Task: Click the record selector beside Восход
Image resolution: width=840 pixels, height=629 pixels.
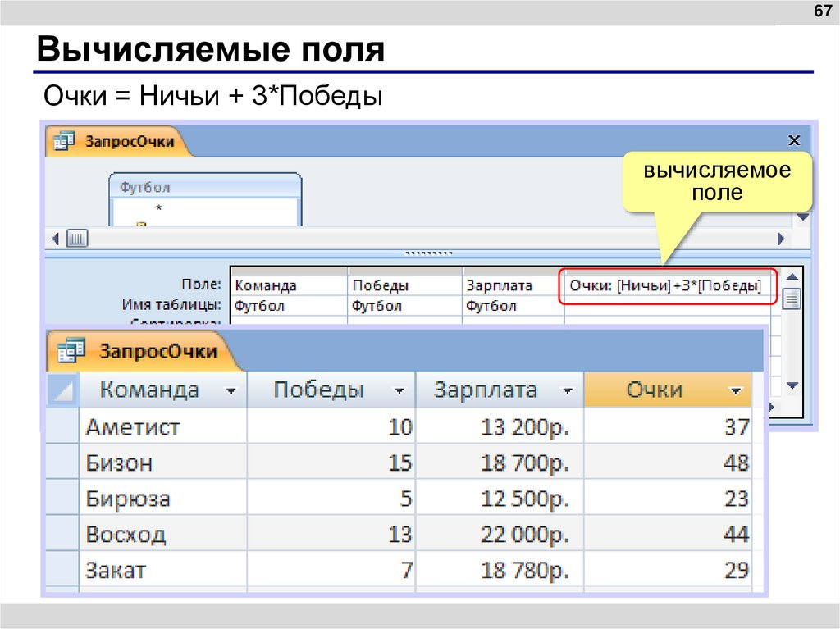Action: [x=62, y=534]
